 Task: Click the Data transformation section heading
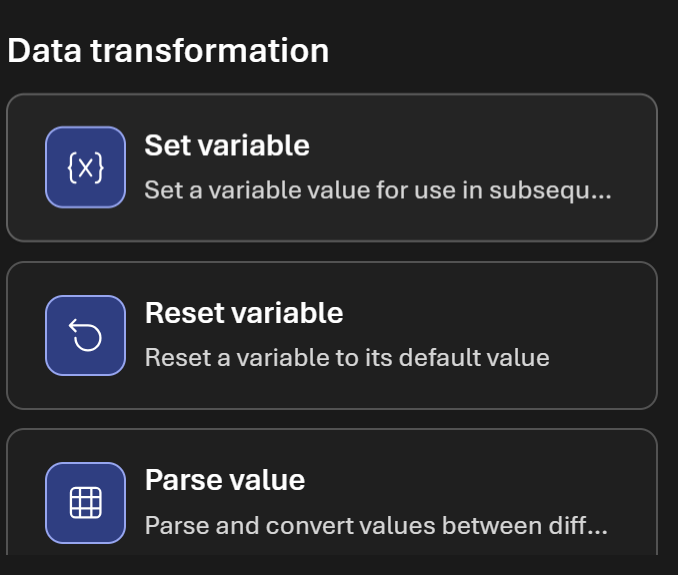tap(168, 51)
